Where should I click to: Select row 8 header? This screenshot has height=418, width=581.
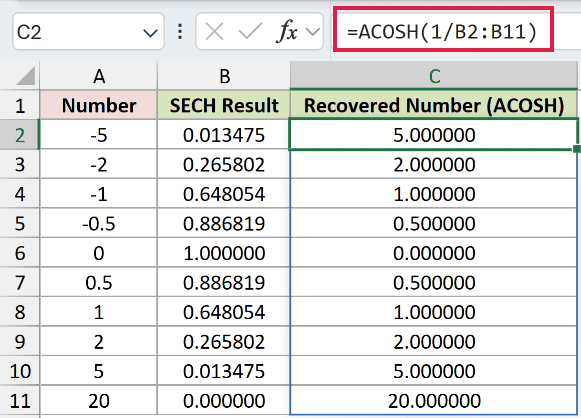[20, 312]
